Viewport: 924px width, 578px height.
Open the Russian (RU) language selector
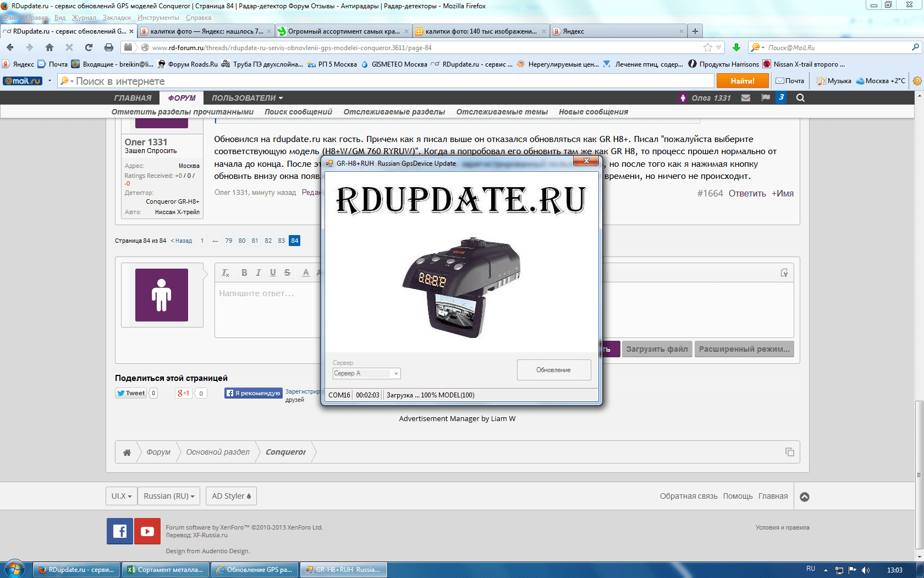coord(169,496)
